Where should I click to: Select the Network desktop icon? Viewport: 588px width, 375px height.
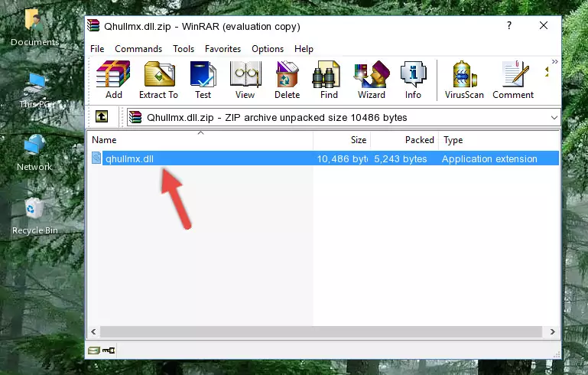click(x=34, y=152)
